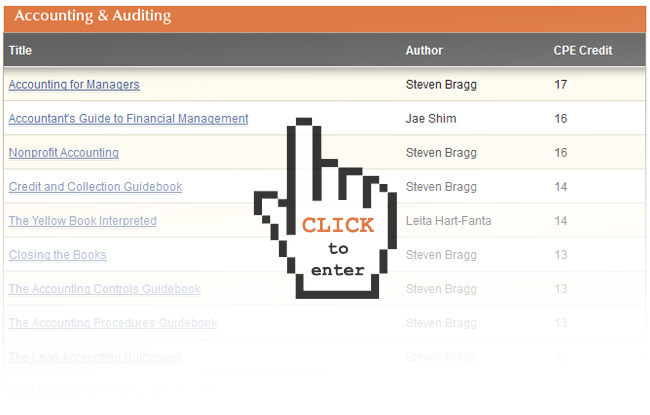Select the Nonprofit Accounting course link
The width and height of the screenshot is (650, 415).
pyautogui.click(x=63, y=153)
